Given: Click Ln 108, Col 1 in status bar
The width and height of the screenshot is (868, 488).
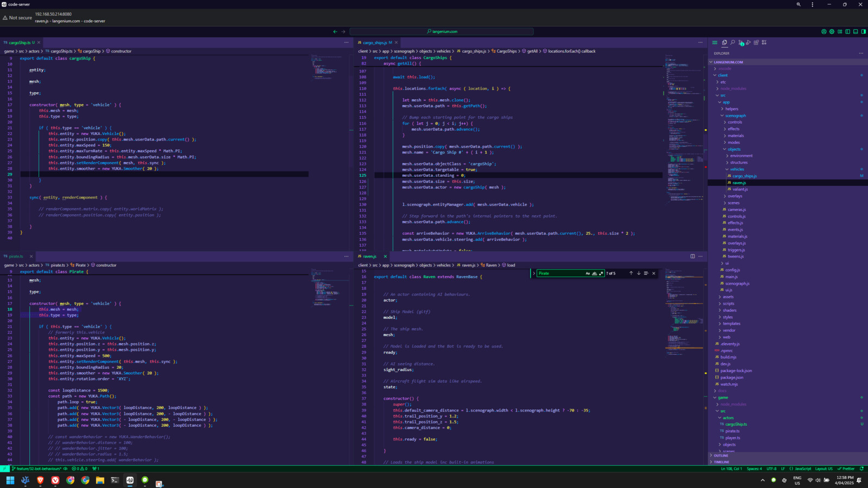Looking at the screenshot, I should [x=731, y=468].
